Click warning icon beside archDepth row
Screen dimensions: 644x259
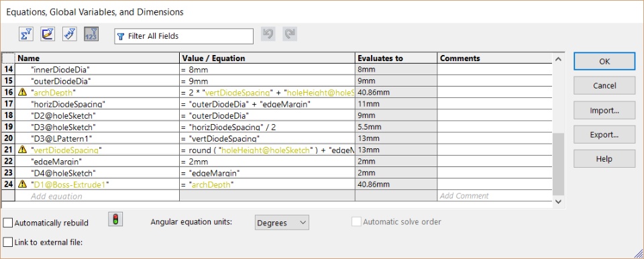pos(23,93)
